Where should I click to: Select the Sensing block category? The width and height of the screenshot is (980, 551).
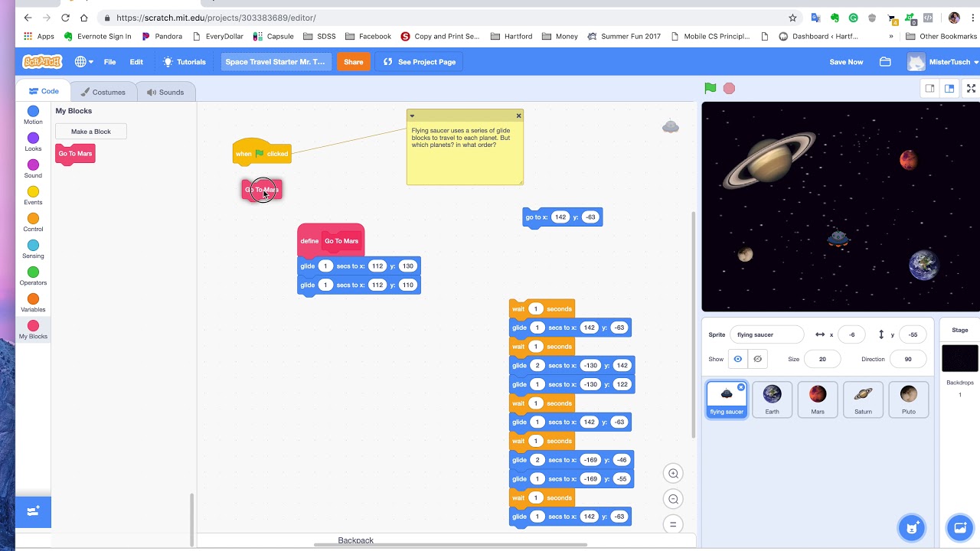(x=33, y=249)
